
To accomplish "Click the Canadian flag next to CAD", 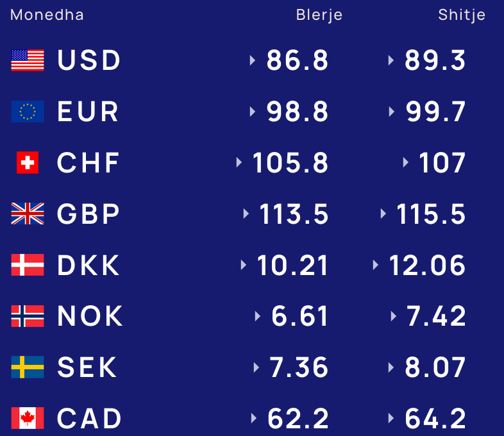I will (x=28, y=418).
